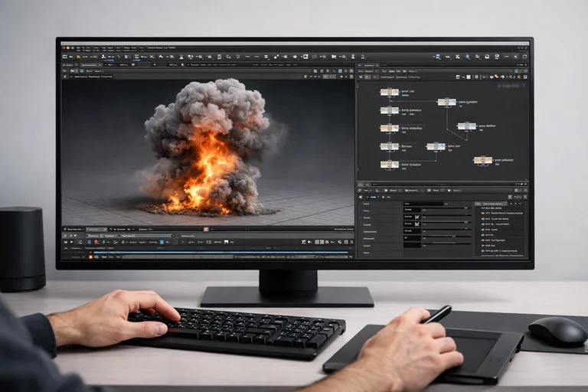Image resolution: width=588 pixels, height=392 pixels.
Task: Click the blue timeline scrub bar
Action: (221, 253)
